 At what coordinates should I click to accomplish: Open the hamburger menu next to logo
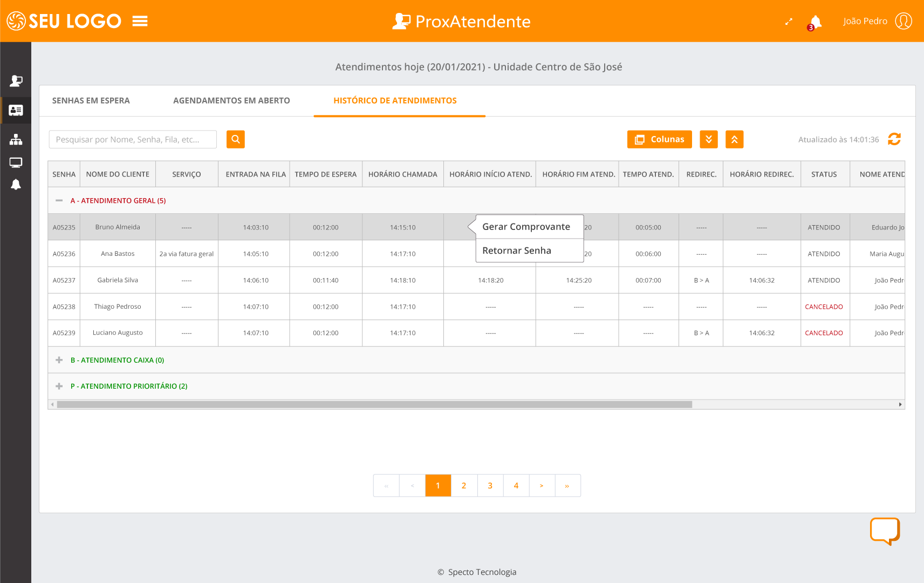[140, 21]
